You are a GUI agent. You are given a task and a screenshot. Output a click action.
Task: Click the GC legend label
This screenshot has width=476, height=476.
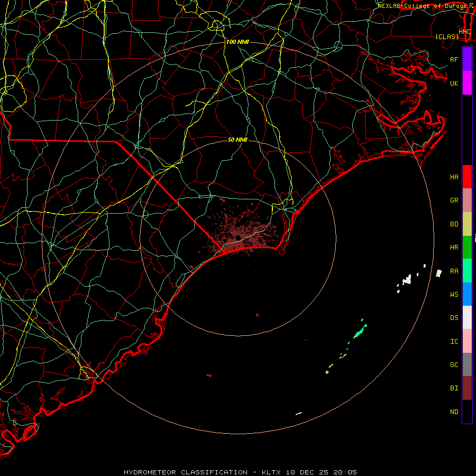click(x=454, y=364)
